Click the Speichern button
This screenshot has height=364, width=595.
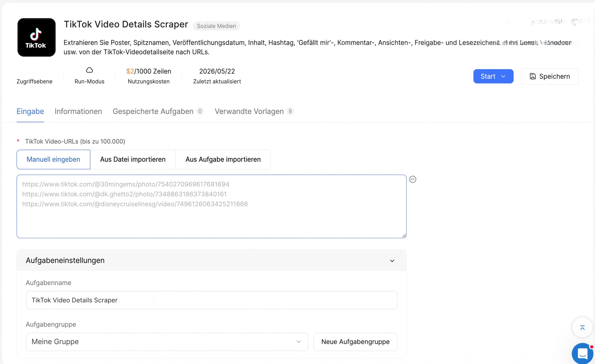550,76
